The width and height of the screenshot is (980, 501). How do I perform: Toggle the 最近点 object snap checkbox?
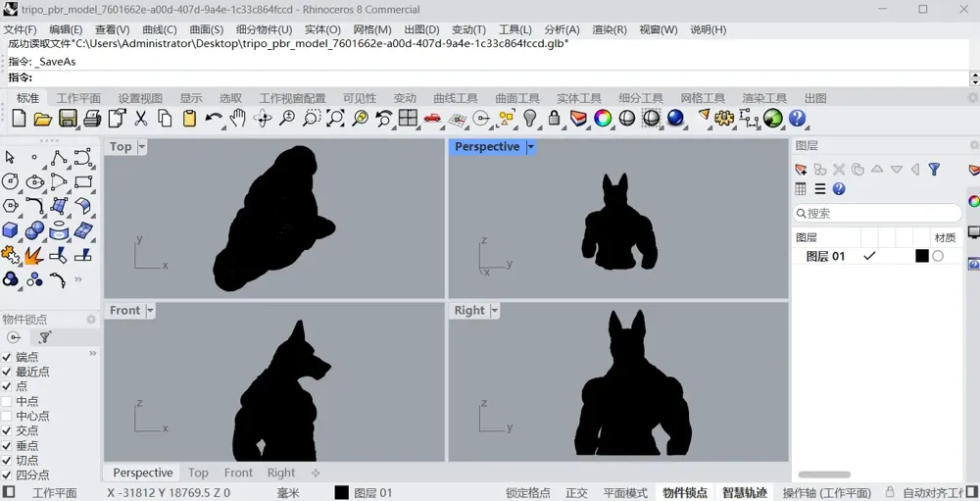click(x=6, y=372)
